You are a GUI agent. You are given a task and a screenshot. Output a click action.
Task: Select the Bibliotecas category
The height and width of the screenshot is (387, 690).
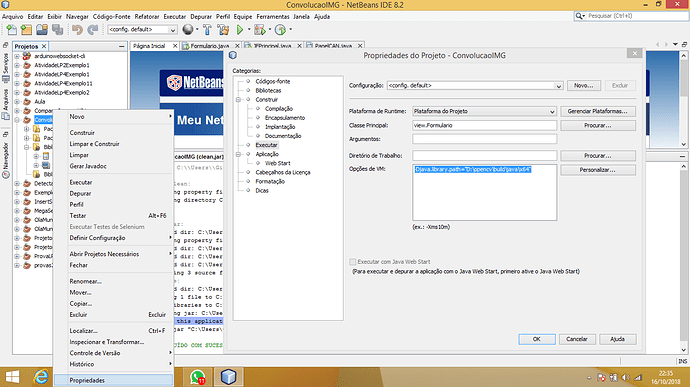268,90
